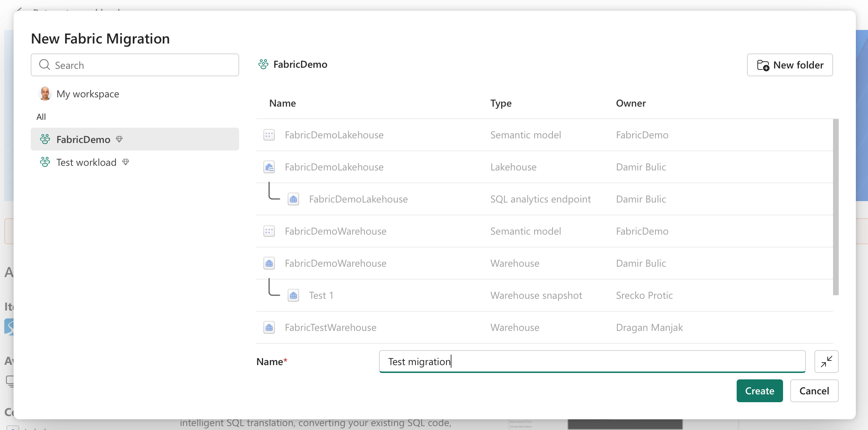Click the Lakehouse item icon

tap(269, 167)
